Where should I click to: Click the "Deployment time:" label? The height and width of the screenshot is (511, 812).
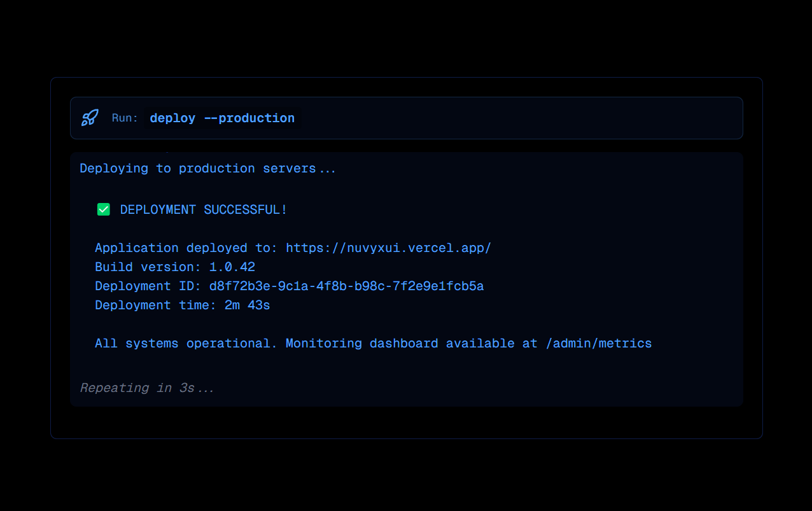tap(155, 305)
